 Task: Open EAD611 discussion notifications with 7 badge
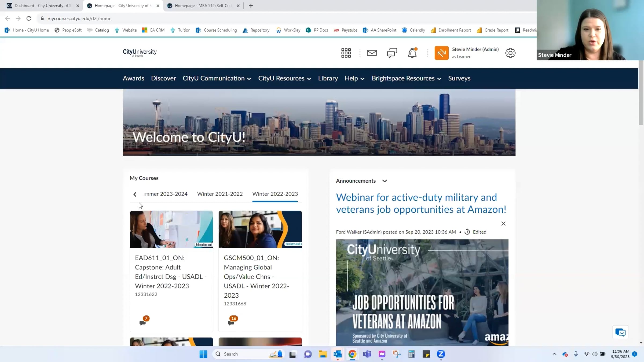[x=144, y=321]
